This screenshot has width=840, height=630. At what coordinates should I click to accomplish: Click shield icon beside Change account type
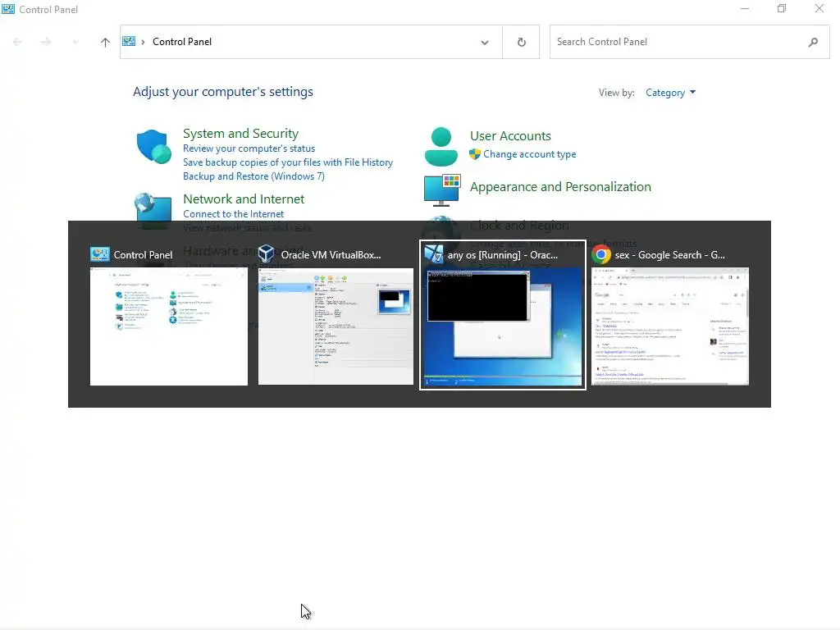pos(475,154)
